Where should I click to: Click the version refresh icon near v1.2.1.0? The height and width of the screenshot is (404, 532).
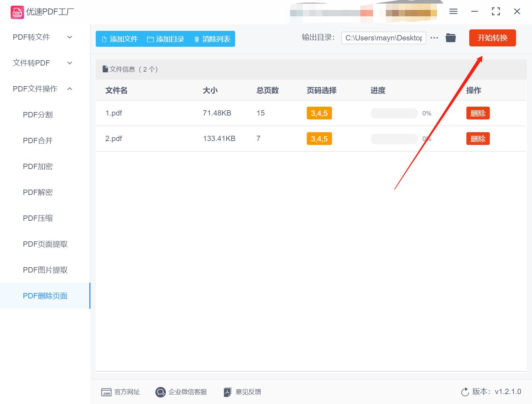(465, 392)
